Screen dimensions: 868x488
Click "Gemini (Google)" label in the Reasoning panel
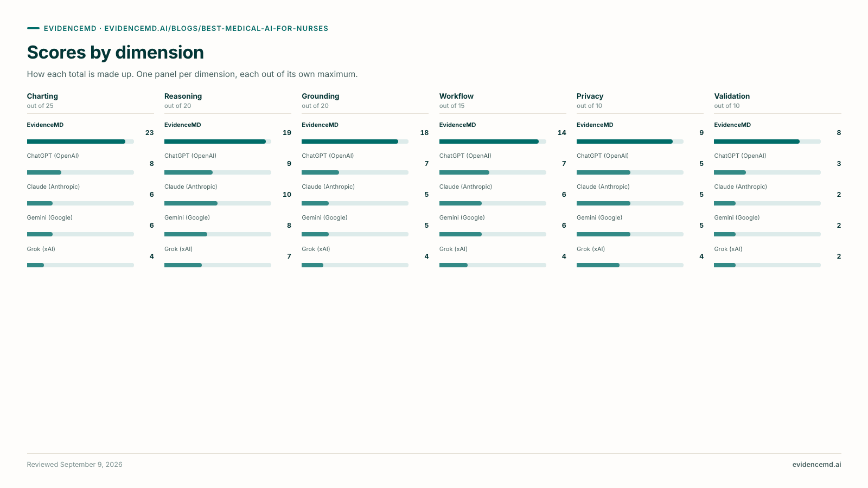coord(187,218)
